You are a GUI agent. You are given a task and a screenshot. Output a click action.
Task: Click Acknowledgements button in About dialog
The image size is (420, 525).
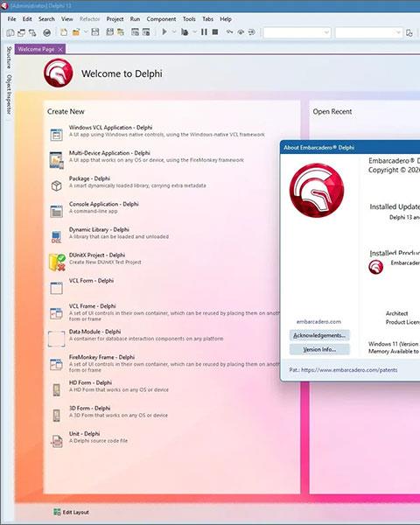319,335
